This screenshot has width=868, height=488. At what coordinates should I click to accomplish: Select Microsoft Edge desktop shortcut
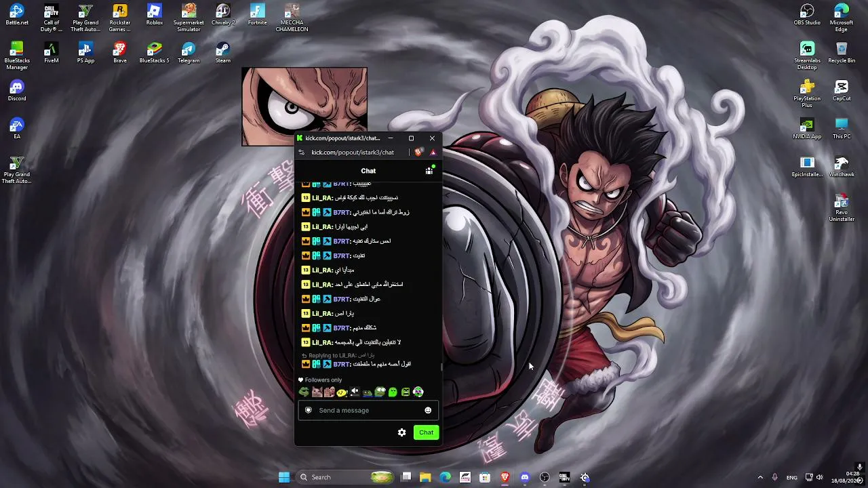[842, 18]
